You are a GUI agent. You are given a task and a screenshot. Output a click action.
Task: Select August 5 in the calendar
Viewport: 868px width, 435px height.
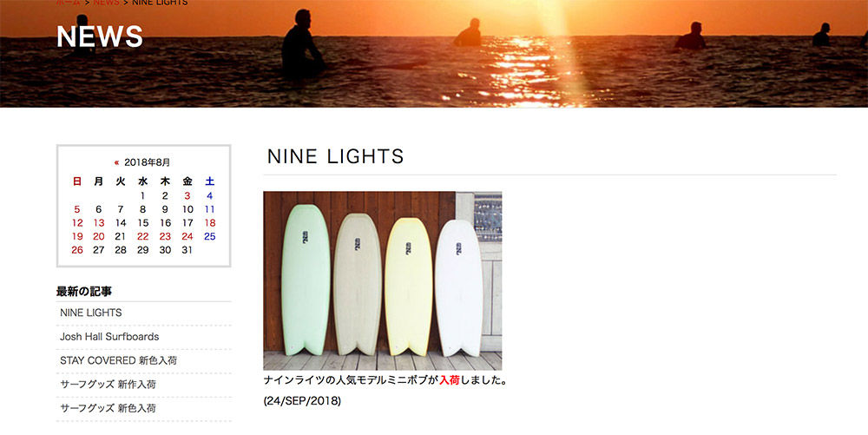coord(77,209)
